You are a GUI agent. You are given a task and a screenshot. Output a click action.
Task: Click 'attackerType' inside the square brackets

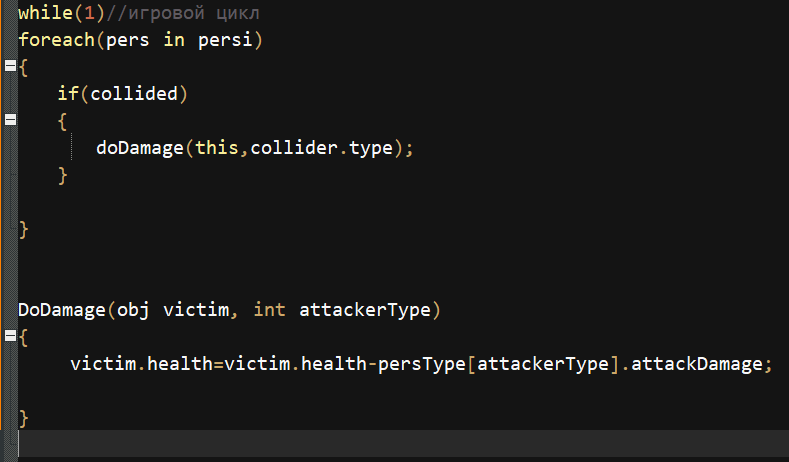pyautogui.click(x=541, y=364)
